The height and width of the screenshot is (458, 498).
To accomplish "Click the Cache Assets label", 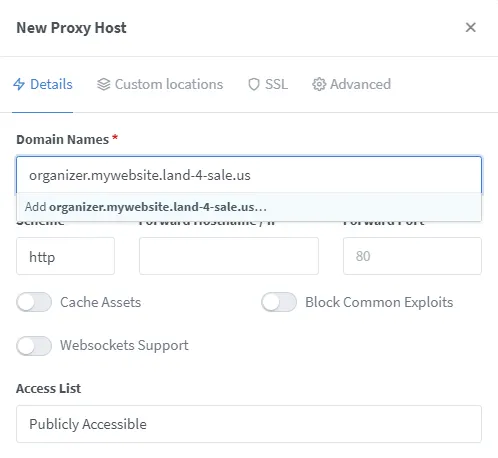I will 101,302.
